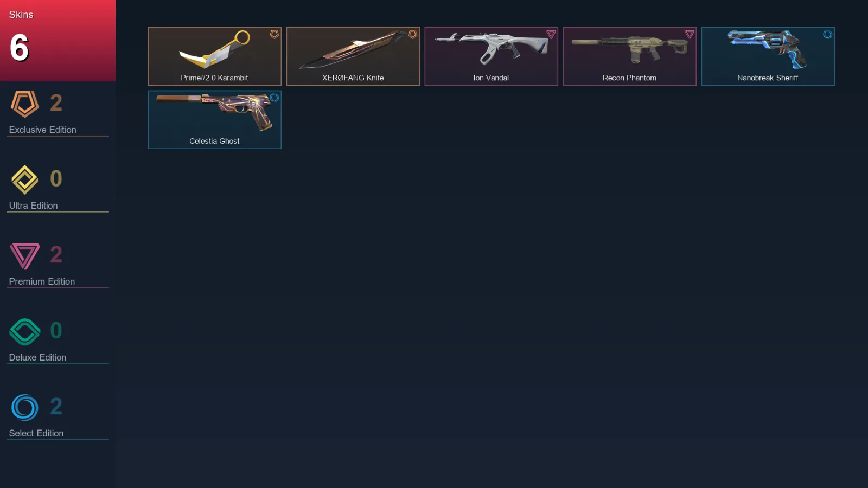Click the Premium Edition triangle icon
Screen dimensions: 868x488
(x=24, y=256)
